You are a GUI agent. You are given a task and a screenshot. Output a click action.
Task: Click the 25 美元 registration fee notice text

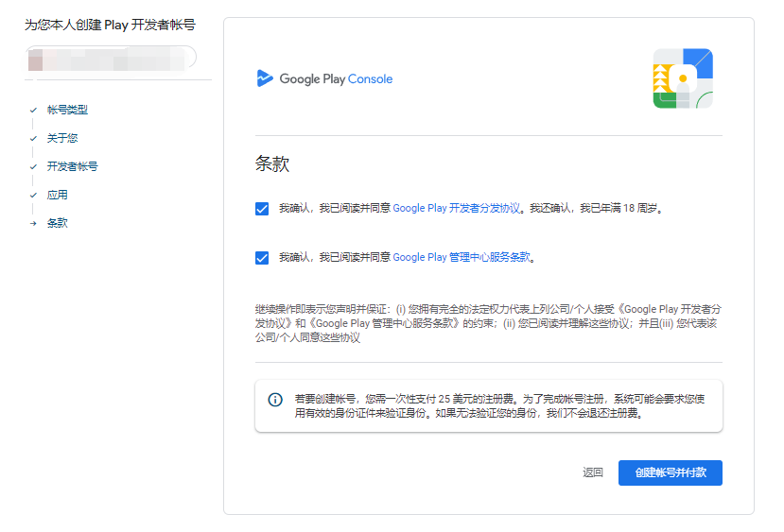pyautogui.click(x=499, y=406)
